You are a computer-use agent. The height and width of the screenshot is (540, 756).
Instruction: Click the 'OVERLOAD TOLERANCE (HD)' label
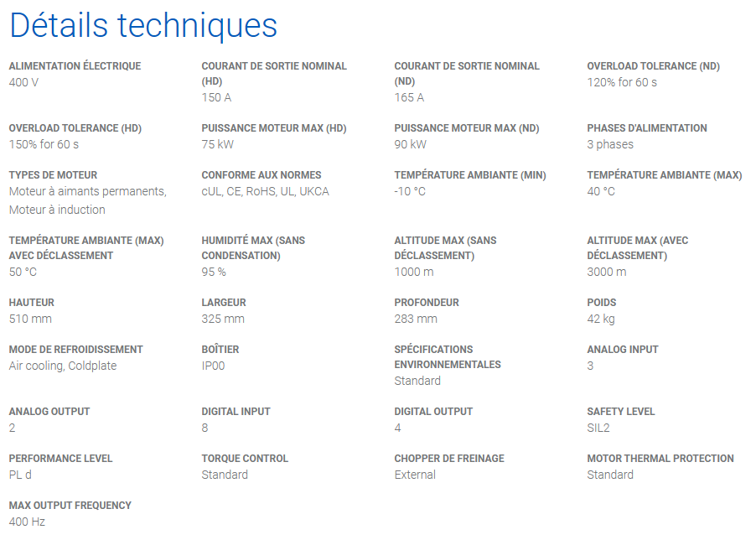[75, 128]
